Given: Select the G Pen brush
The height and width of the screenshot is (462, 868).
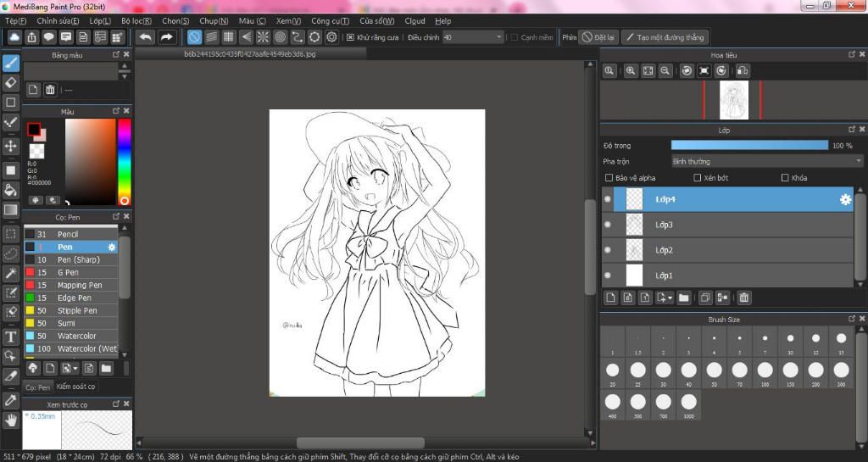Looking at the screenshot, I should tap(71, 272).
